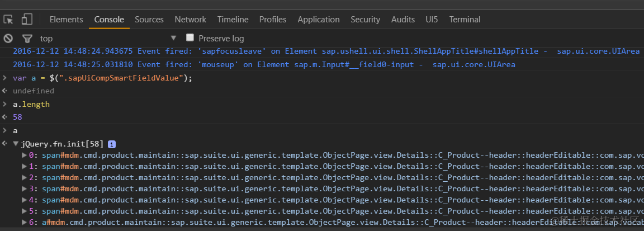The height and width of the screenshot is (231, 644).
Task: Expand array item 3 span entry
Action: [24, 188]
